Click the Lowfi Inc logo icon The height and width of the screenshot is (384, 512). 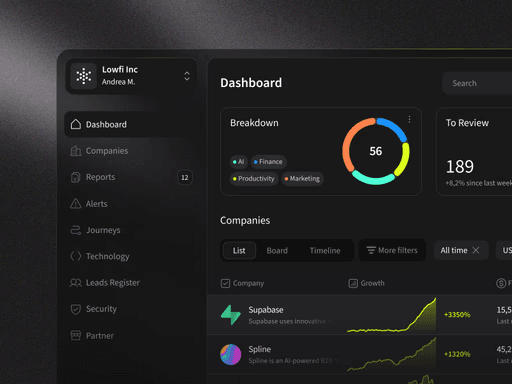(84, 76)
